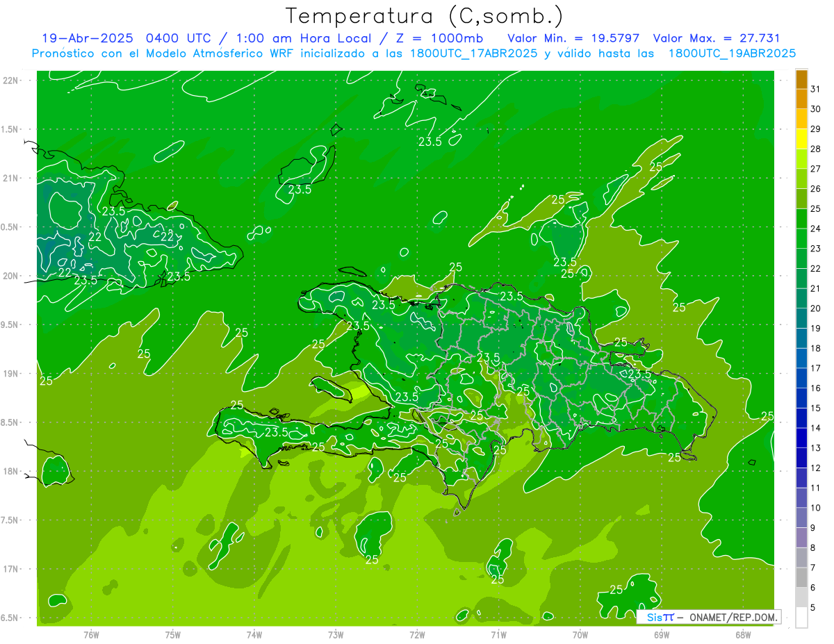
Task: Click the '69W' longitude axis label
Action: pos(662,634)
